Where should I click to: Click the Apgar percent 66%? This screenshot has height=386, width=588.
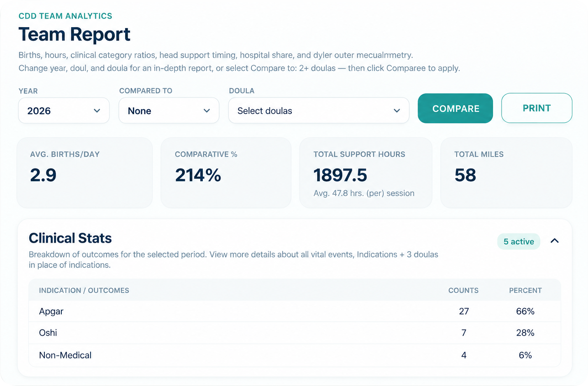coord(525,311)
